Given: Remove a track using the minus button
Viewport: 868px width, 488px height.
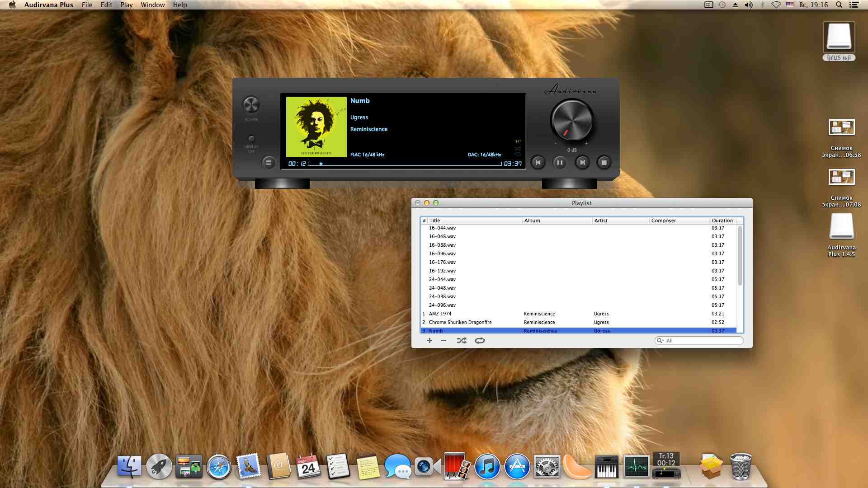Looking at the screenshot, I should [443, 340].
